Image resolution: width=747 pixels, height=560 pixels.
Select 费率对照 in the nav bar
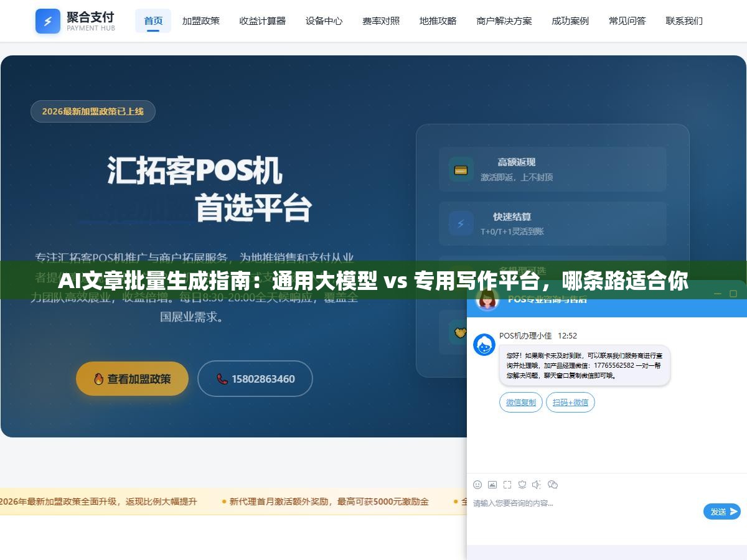381,21
